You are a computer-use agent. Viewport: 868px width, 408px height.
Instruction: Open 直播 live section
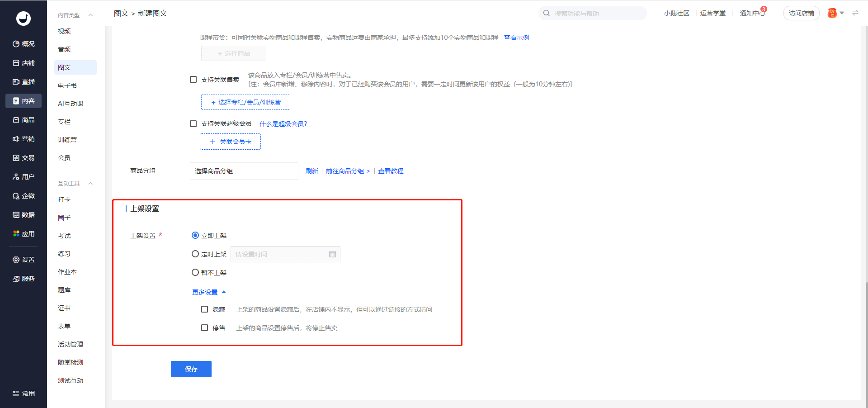click(x=24, y=82)
